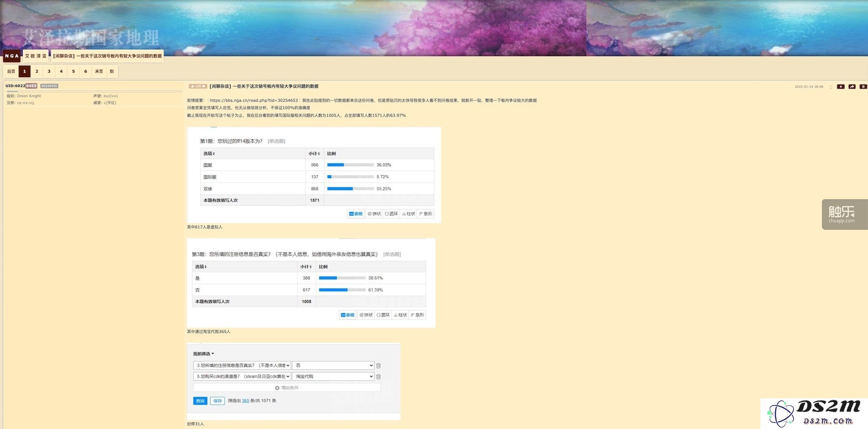Open the question 1 survey table image
Viewport: 868px width, 429px height.
[x=314, y=175]
